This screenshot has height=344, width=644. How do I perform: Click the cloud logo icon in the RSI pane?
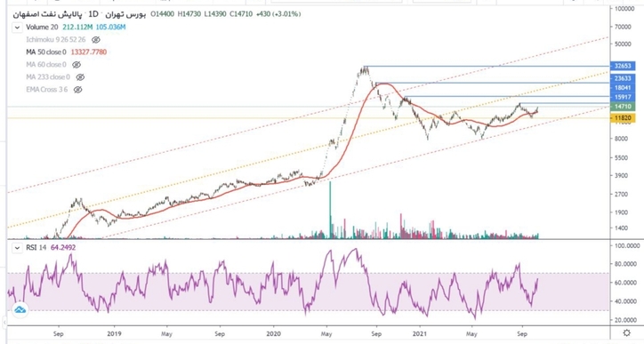click(x=20, y=310)
